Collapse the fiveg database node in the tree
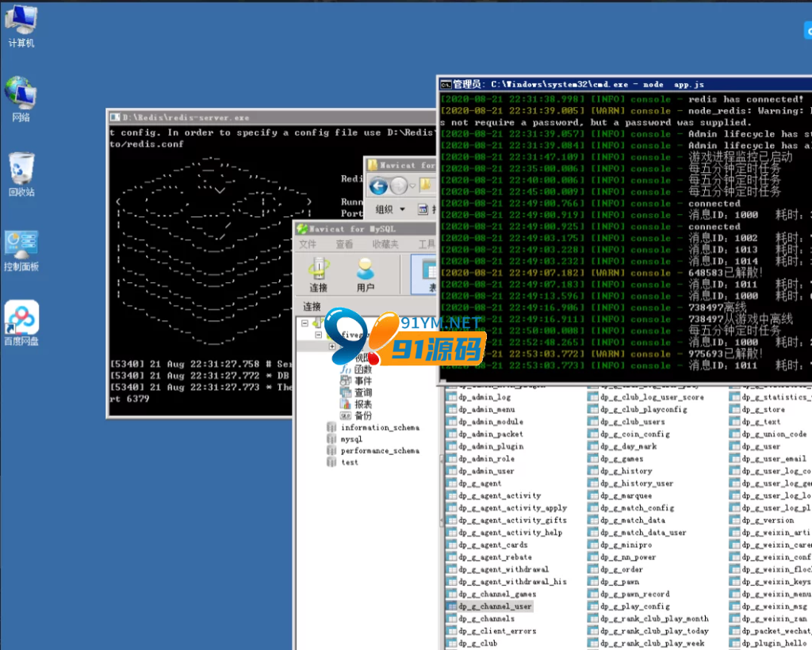Screen dimensions: 812x650 319,335
